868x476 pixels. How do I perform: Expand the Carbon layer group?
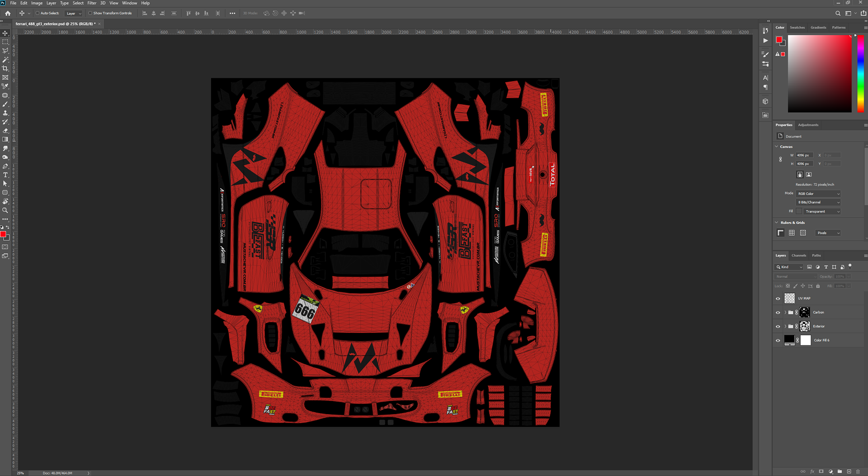785,313
